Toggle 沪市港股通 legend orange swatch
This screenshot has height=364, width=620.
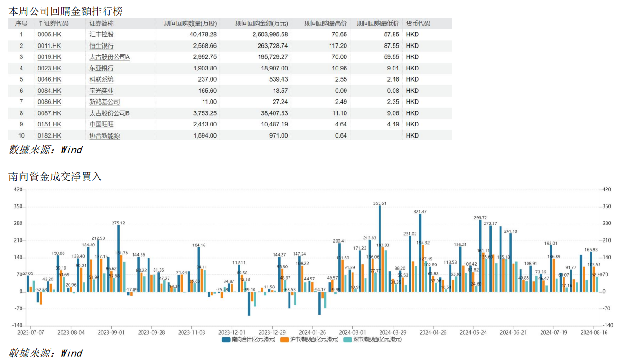click(x=284, y=340)
